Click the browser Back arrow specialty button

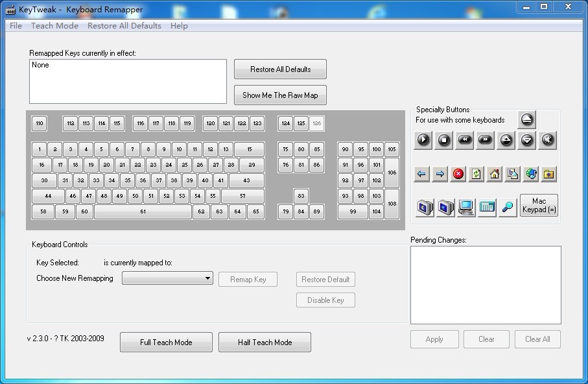click(x=422, y=174)
